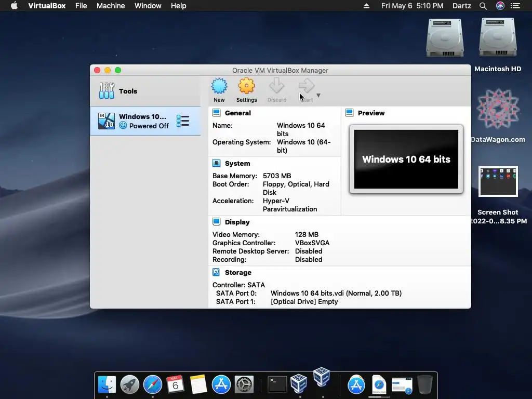532x399 pixels.
Task: Open Applications stack right of Dock divider
Action: 356,384
